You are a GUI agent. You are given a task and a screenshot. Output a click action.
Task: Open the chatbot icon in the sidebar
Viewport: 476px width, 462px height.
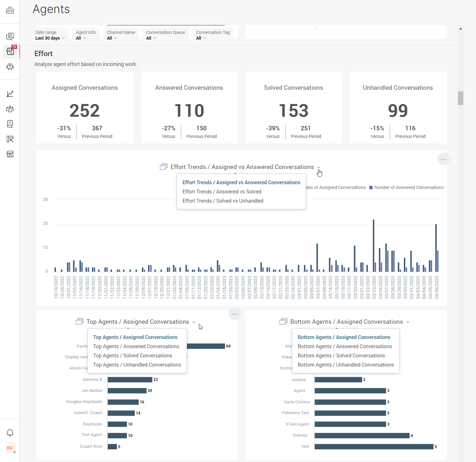[10, 67]
